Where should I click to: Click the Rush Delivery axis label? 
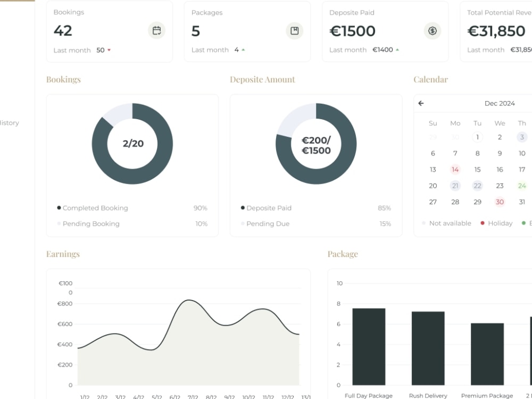point(428,396)
